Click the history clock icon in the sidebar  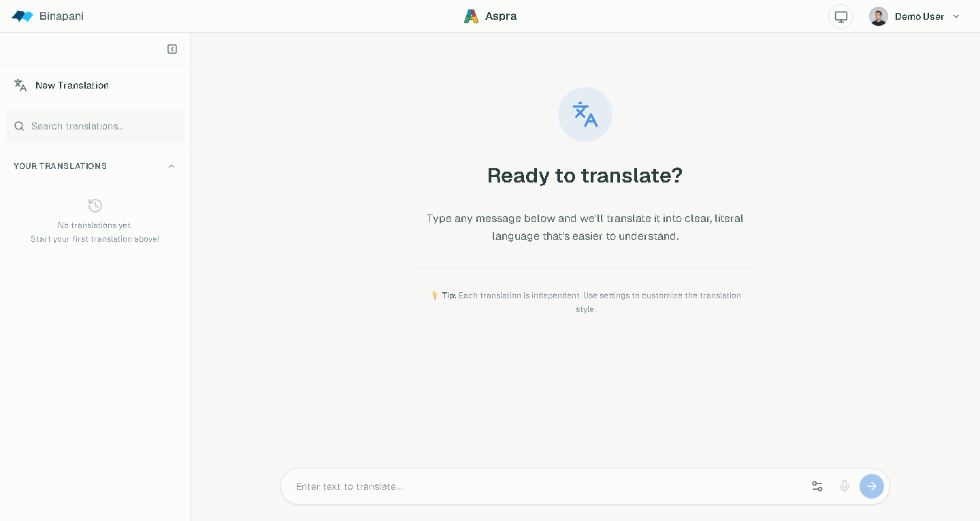click(95, 206)
